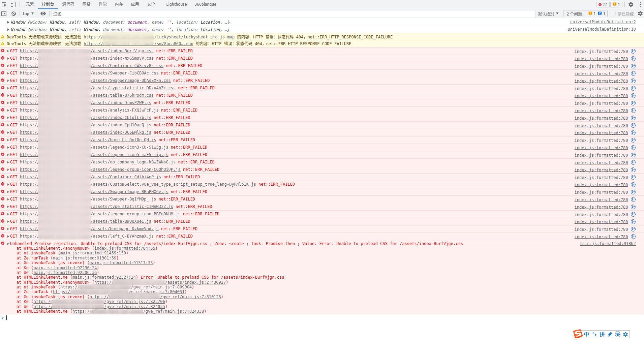Open the universalModuleDefinition:2 source link
The width and height of the screenshot is (644, 340).
pyautogui.click(x=603, y=22)
